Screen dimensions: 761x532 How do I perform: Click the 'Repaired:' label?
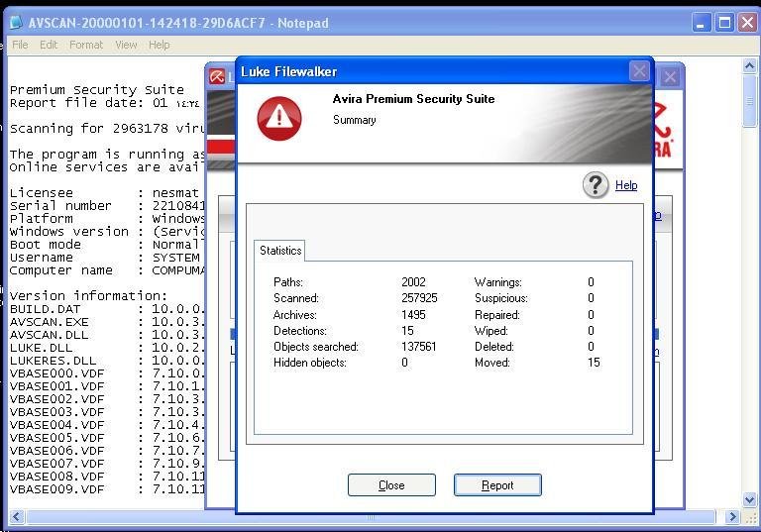[x=497, y=314]
